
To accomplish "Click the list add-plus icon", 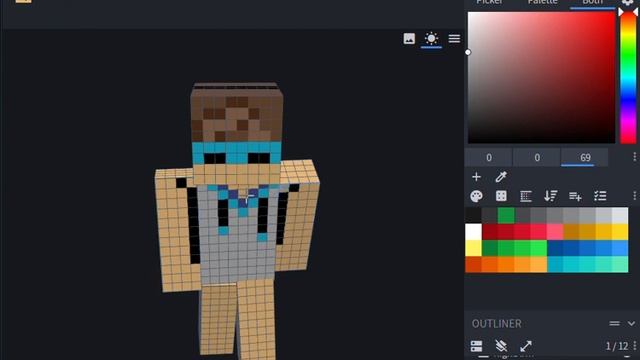I will [575, 196].
